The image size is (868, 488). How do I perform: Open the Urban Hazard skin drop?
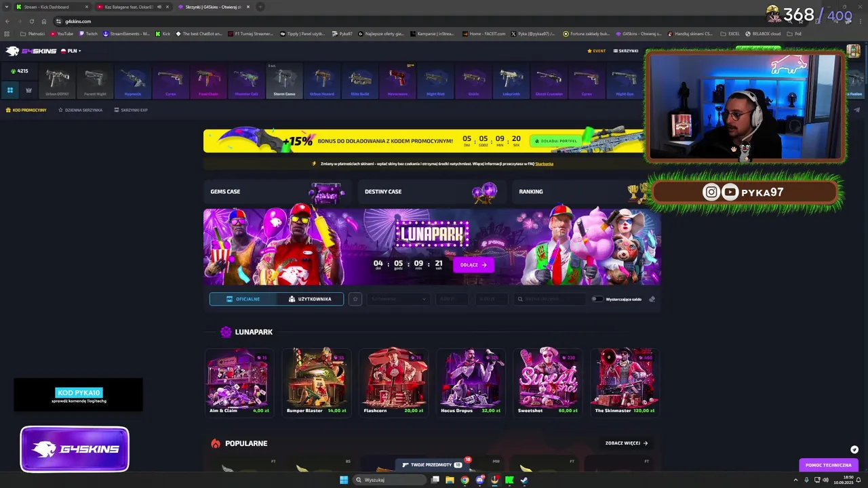point(322,82)
